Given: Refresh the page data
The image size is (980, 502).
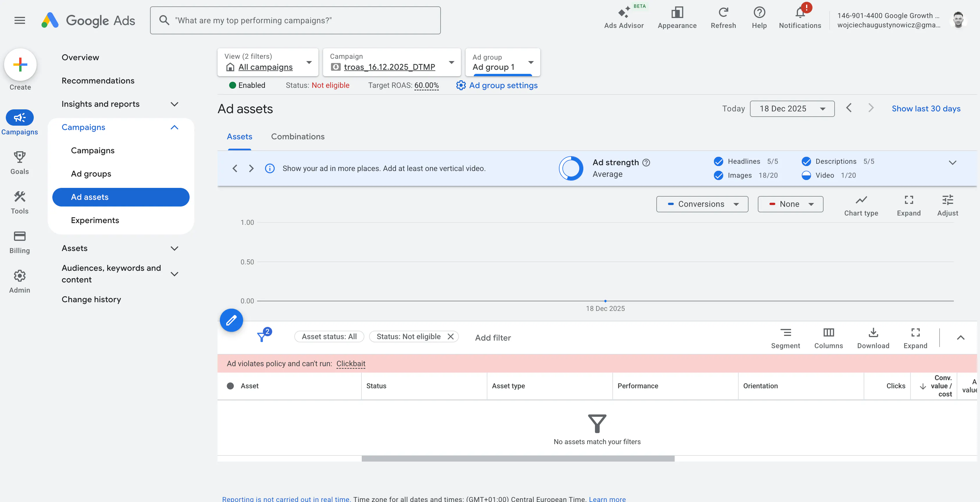Looking at the screenshot, I should pyautogui.click(x=723, y=18).
